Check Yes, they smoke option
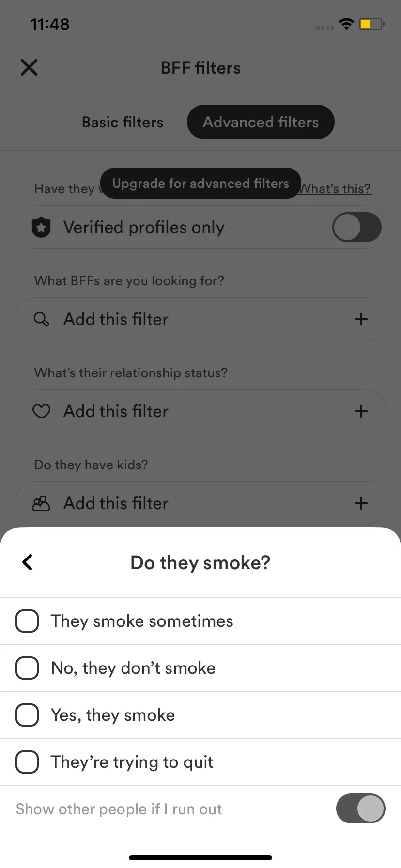This screenshot has width=401, height=868. pyautogui.click(x=27, y=715)
